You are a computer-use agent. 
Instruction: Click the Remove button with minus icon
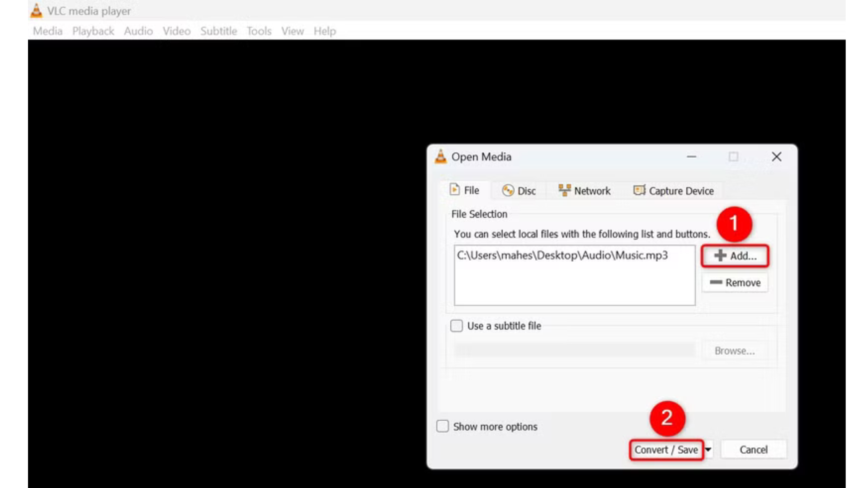pyautogui.click(x=734, y=282)
